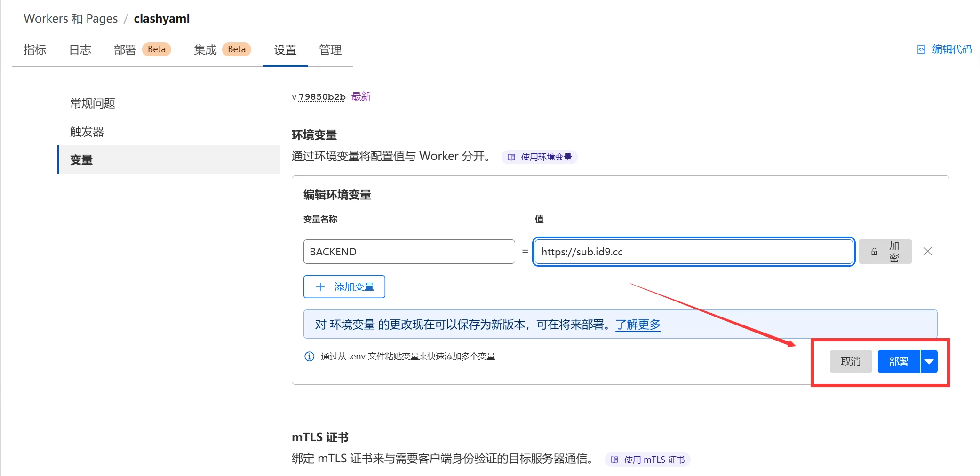Image resolution: width=980 pixels, height=476 pixels.
Task: Click the 取消 cancel button
Action: (x=850, y=362)
